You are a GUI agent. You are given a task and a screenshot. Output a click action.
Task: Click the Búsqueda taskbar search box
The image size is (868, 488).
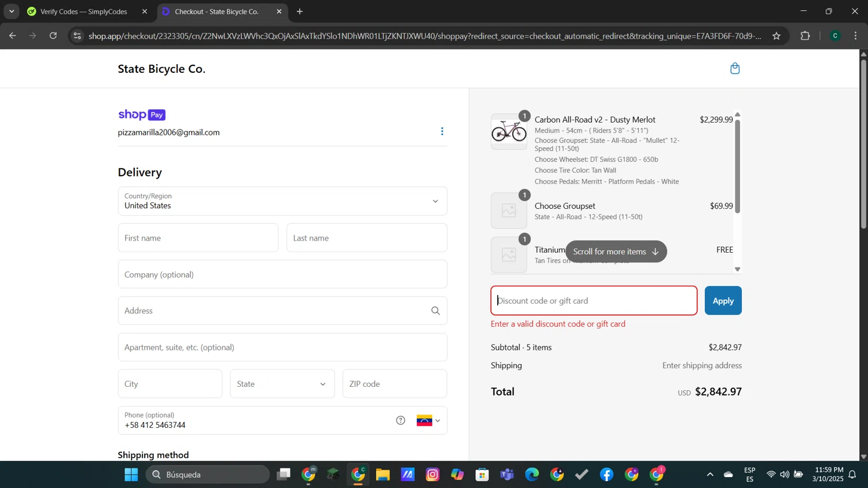tap(208, 475)
